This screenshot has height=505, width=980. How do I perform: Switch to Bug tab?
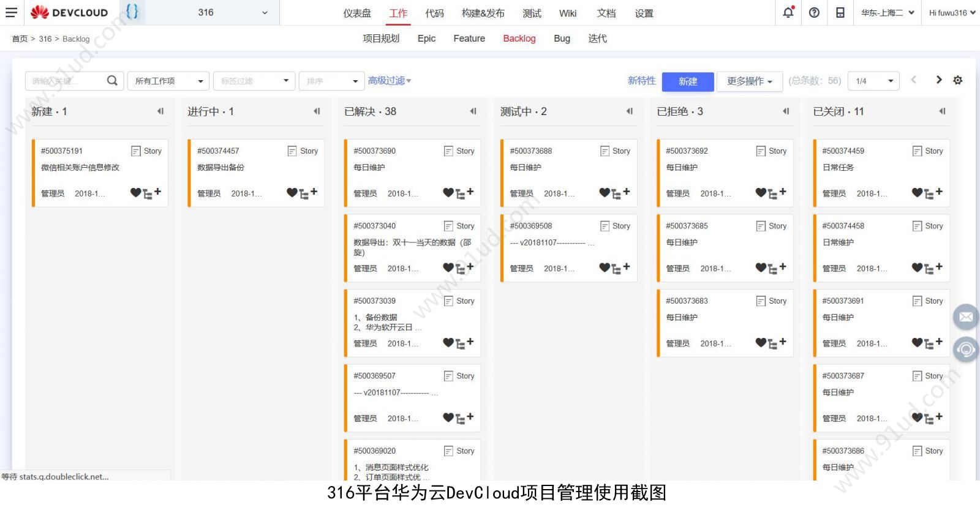(562, 39)
